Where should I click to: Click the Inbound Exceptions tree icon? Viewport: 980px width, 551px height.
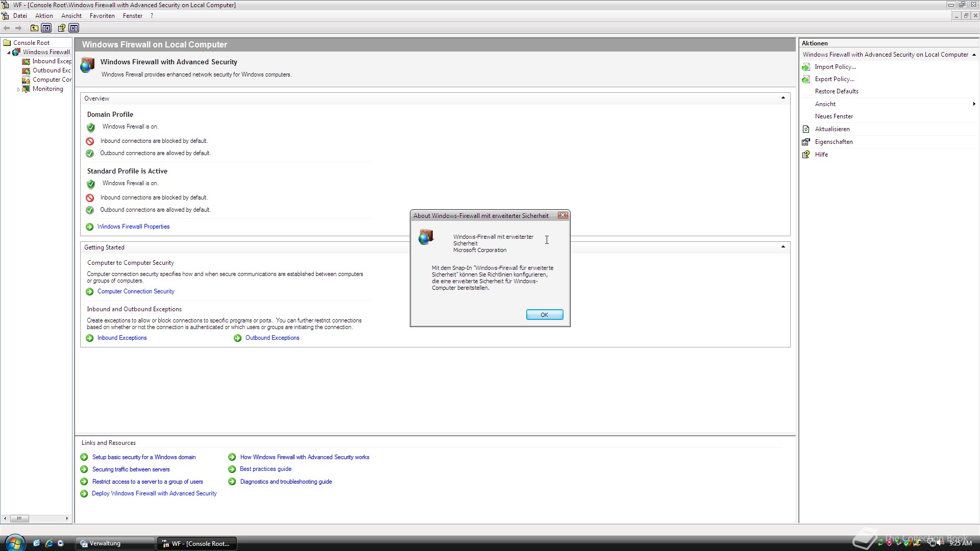(26, 61)
